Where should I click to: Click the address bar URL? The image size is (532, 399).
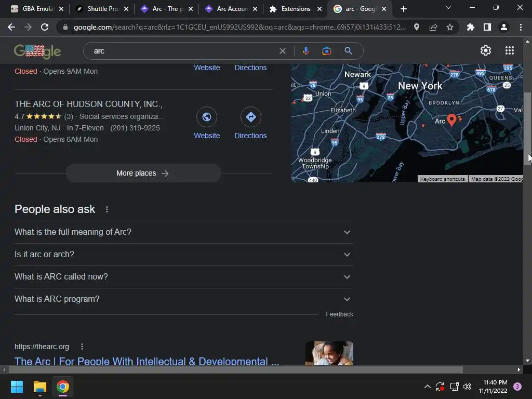click(x=239, y=27)
